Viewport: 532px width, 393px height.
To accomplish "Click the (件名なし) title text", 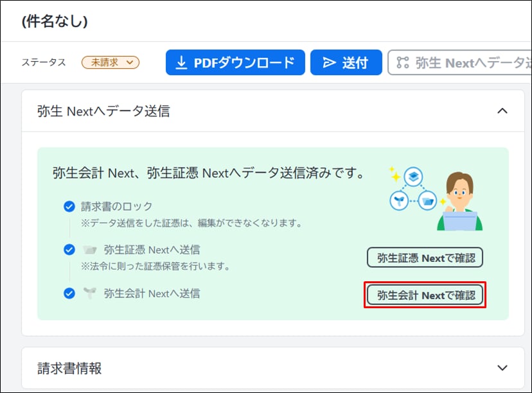I will click(x=55, y=21).
